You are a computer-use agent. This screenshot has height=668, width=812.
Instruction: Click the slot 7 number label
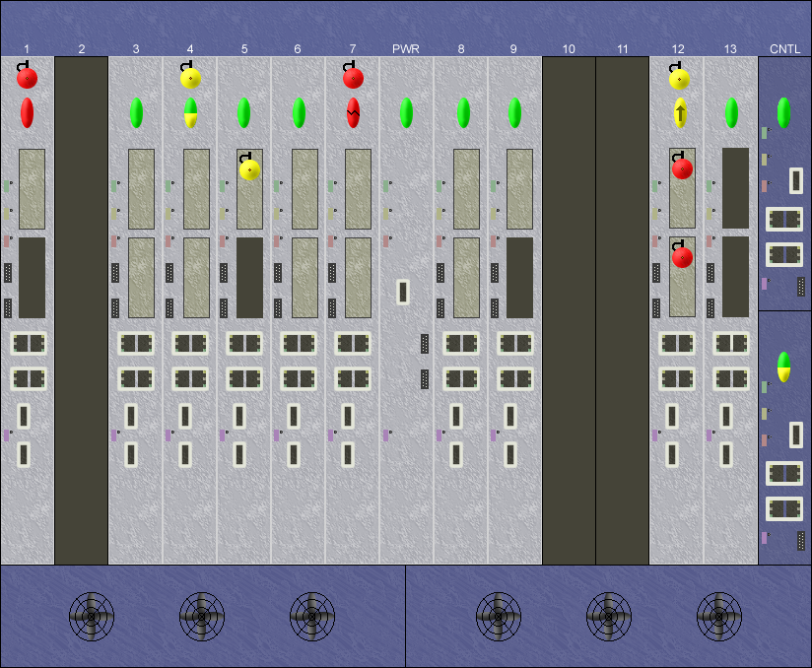point(353,49)
